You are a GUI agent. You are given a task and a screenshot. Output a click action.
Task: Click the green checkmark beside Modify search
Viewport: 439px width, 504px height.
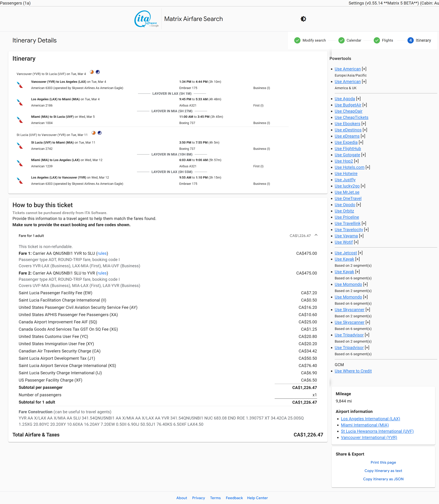click(x=297, y=40)
